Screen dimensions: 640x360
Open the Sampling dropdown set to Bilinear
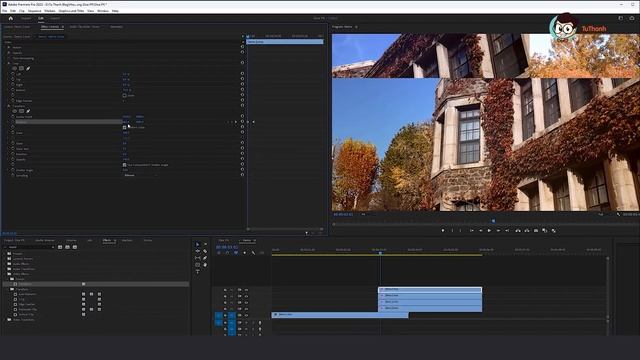pyautogui.click(x=140, y=176)
